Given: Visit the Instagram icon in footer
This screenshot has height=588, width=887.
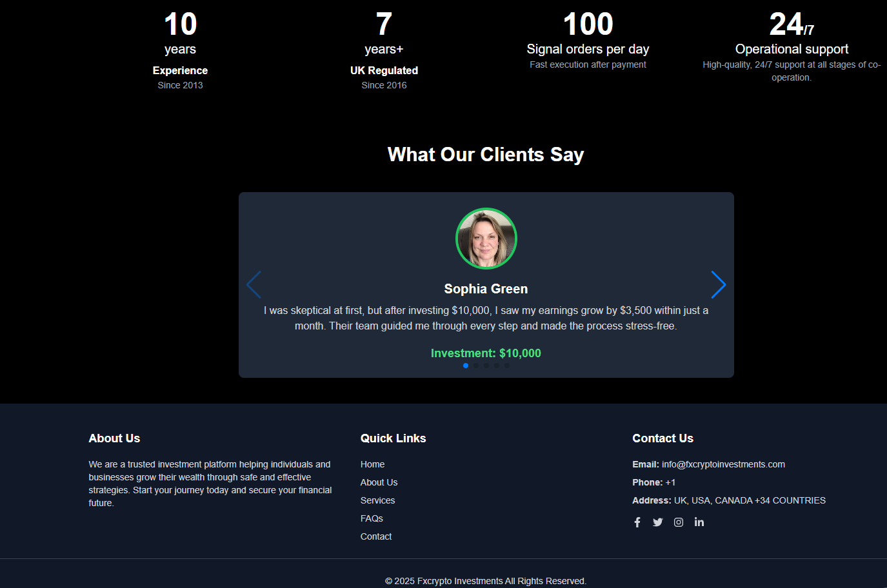Looking at the screenshot, I should tap(679, 522).
